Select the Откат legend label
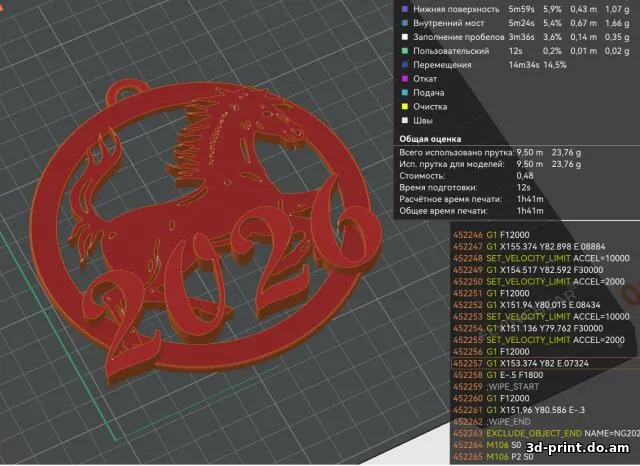This screenshot has width=640, height=466. click(425, 79)
